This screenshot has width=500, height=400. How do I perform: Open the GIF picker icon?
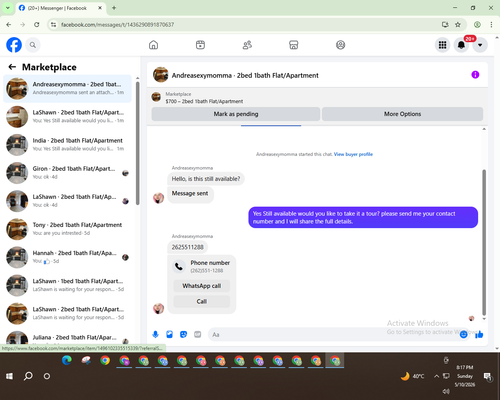(x=198, y=334)
